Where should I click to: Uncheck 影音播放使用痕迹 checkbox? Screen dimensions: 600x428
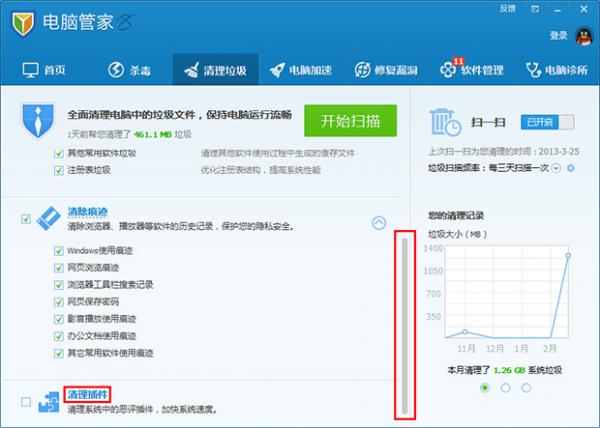59,319
